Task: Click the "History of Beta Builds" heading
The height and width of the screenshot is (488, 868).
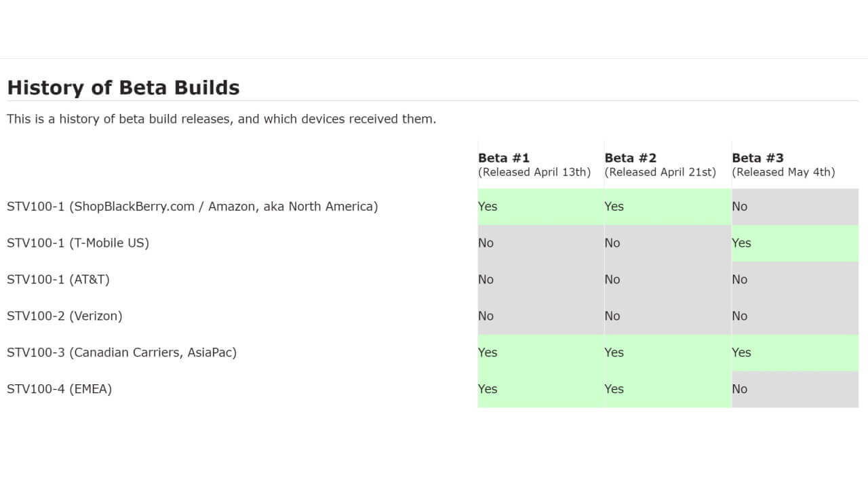Action: point(123,87)
